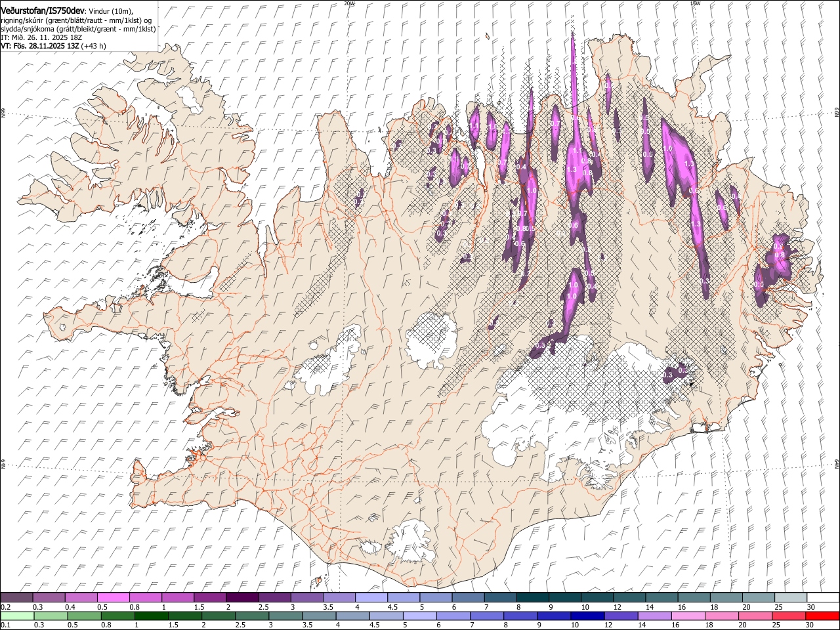This screenshot has width=840, height=630.
Task: Pick the darkest green lower swatch starting at 1
Action: tap(151, 616)
